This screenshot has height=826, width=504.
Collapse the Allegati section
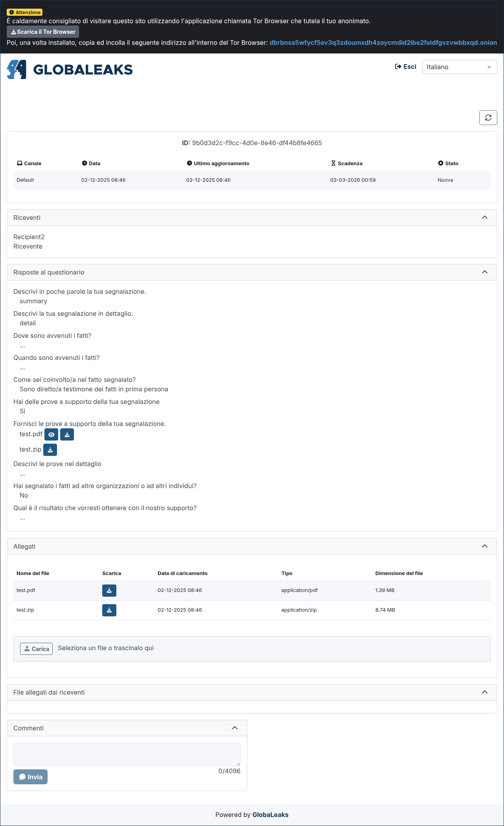pos(485,546)
